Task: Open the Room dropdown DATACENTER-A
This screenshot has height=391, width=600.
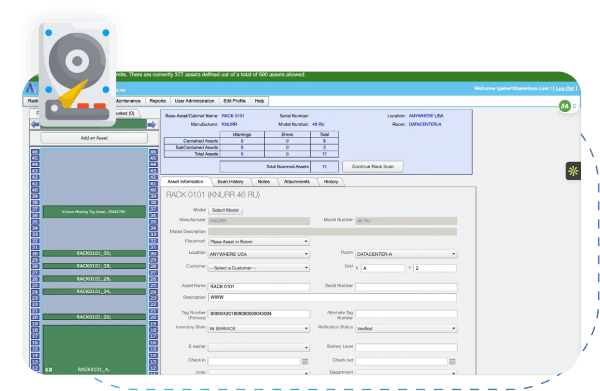Action: tap(406, 254)
